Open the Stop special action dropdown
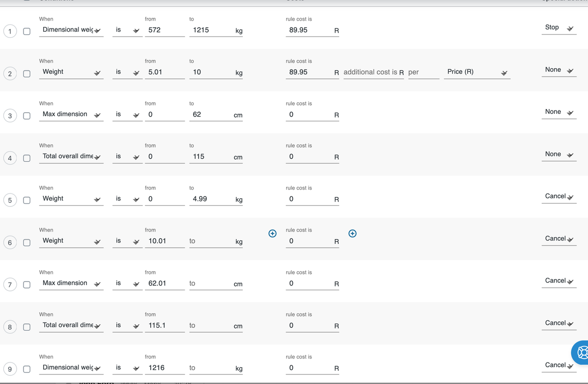Screen dimensions: 588x384 coord(559,28)
